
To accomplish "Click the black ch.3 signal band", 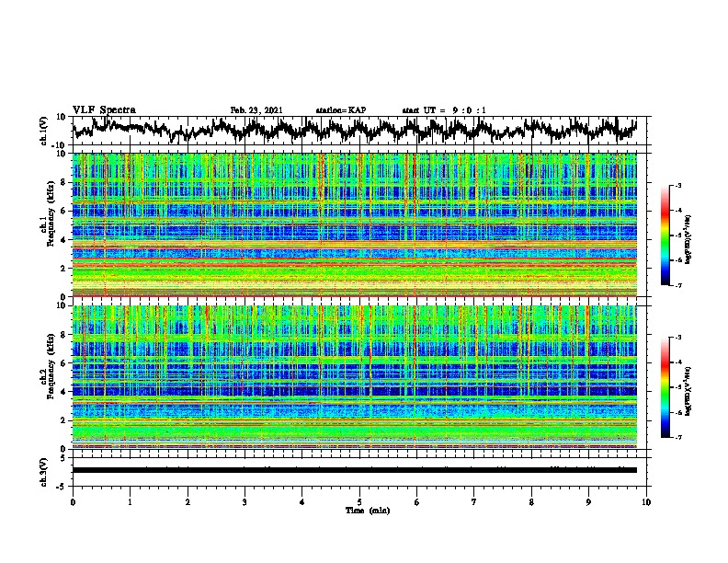I will [x=355, y=470].
